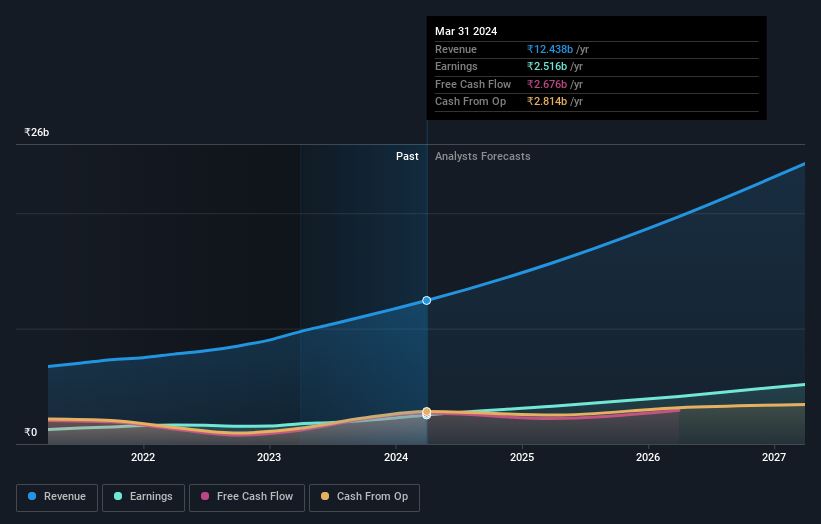Toggle the Revenue legend series
This screenshot has height=524, width=821.
coord(57,497)
